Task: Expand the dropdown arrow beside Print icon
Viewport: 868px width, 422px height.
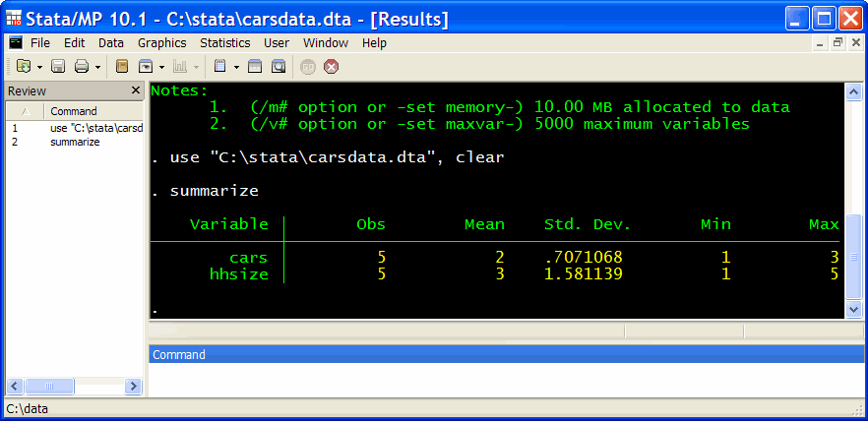Action: point(97,67)
